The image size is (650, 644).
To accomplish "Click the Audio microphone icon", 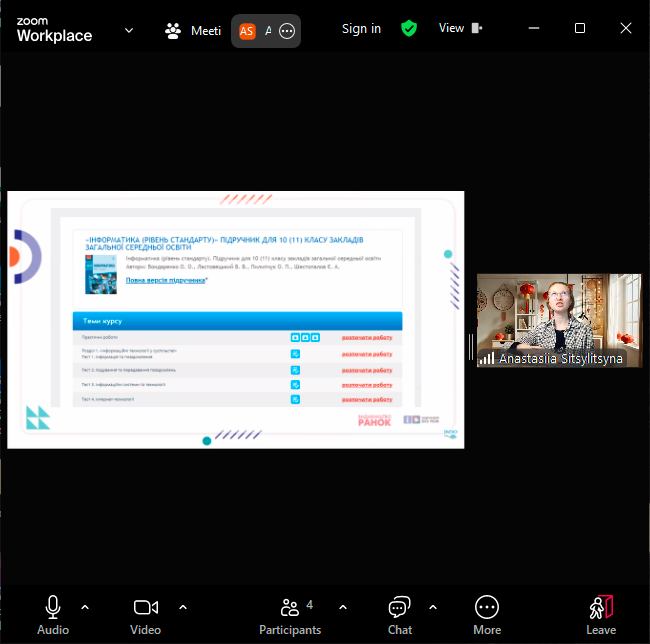I will [x=53, y=607].
